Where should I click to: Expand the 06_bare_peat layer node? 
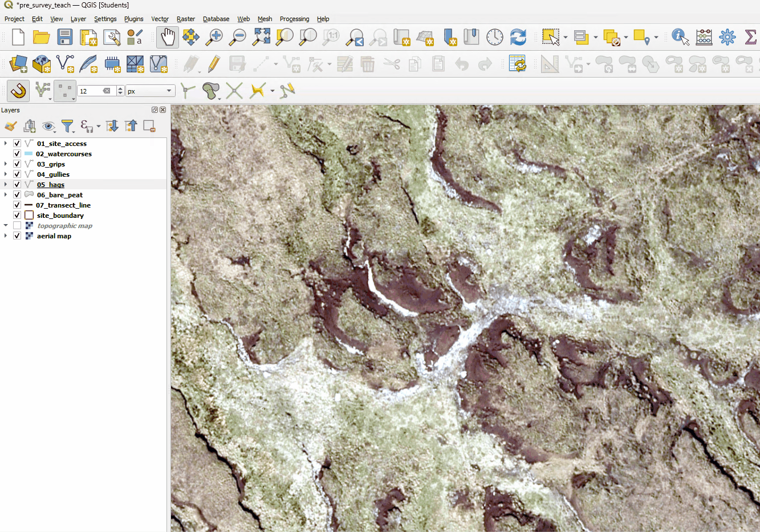[x=6, y=195]
